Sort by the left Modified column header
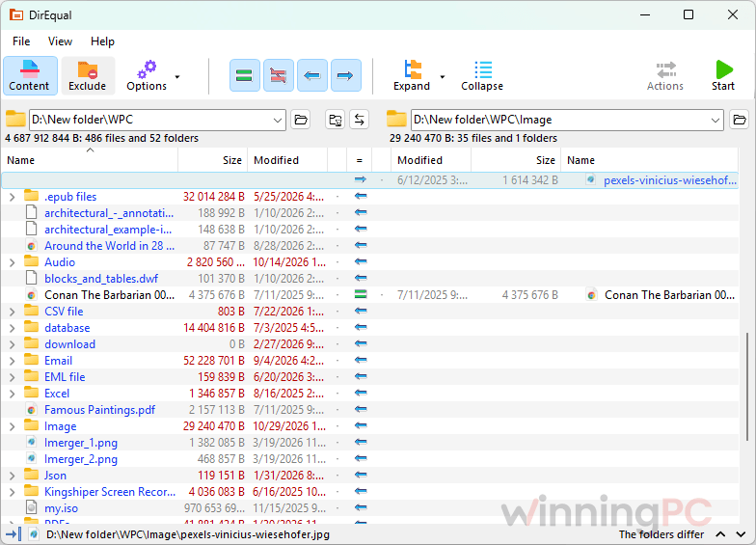Viewport: 756px width, 545px height. click(287, 160)
